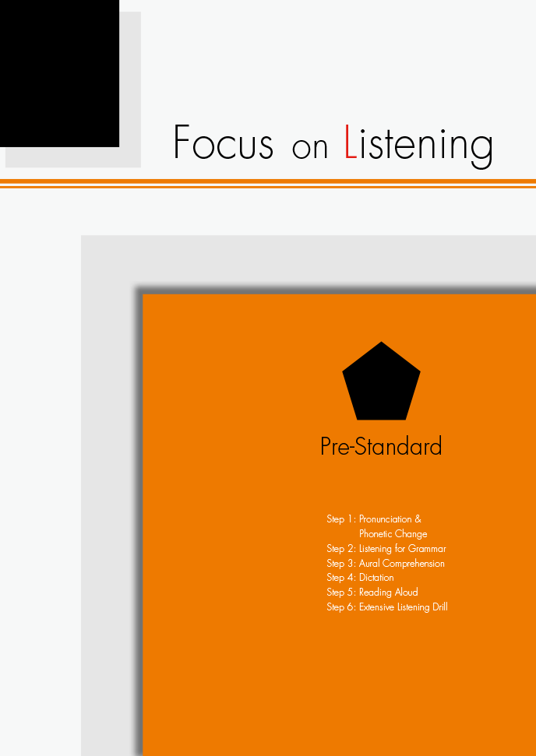This screenshot has width=536, height=756.
Task: Click "Step 4: Dictation"
Action: [360, 578]
